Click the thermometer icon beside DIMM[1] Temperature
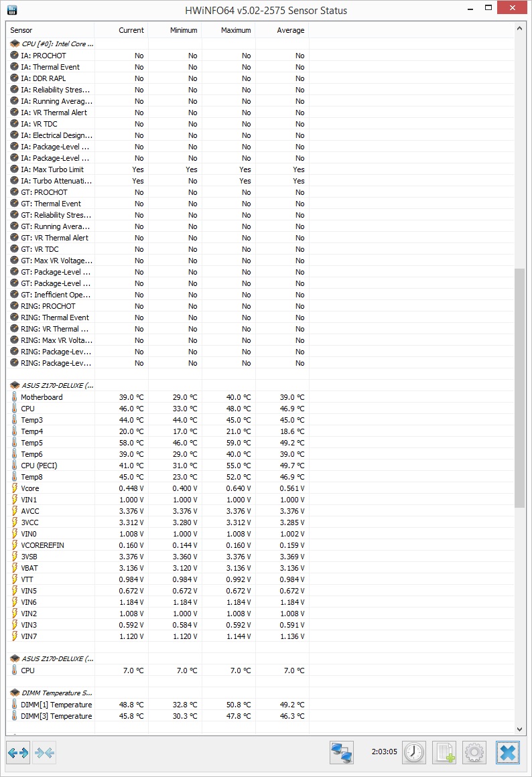The width and height of the screenshot is (532, 777). pyautogui.click(x=14, y=704)
